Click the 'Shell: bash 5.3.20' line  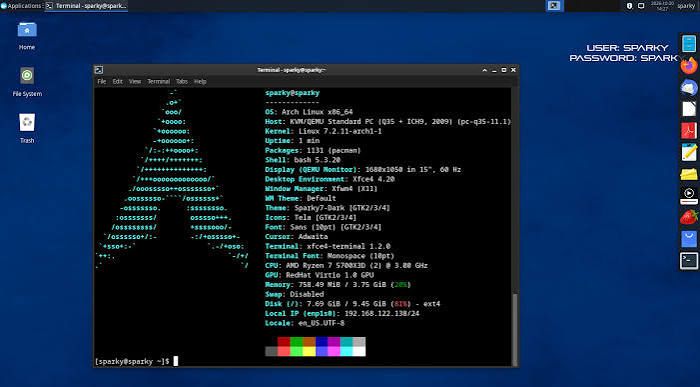pyautogui.click(x=303, y=160)
